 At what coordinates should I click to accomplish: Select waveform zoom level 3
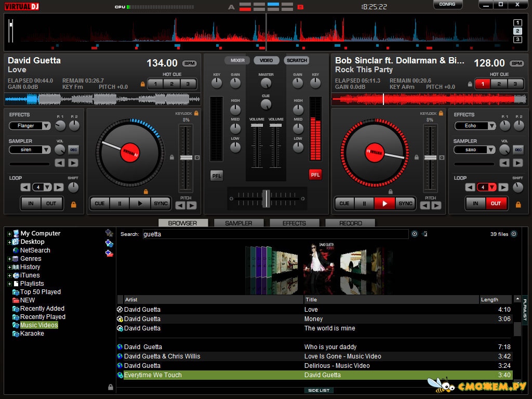coord(517,39)
